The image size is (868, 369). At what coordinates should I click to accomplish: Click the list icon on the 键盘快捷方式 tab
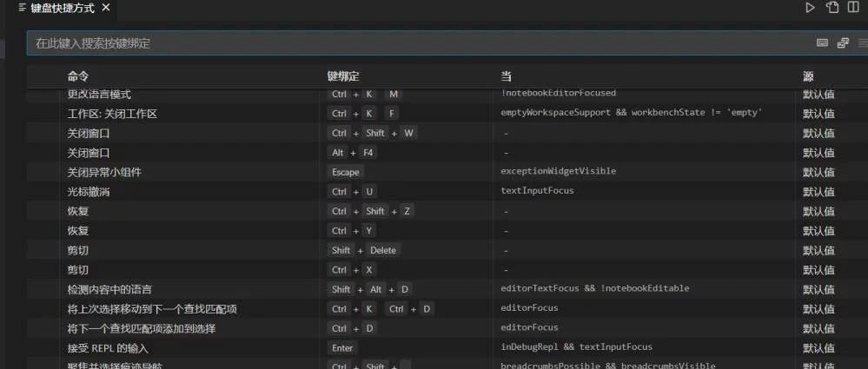pyautogui.click(x=22, y=8)
